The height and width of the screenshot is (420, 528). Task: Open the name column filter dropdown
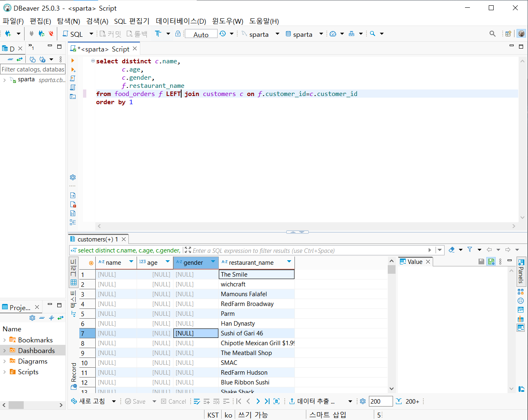point(131,262)
